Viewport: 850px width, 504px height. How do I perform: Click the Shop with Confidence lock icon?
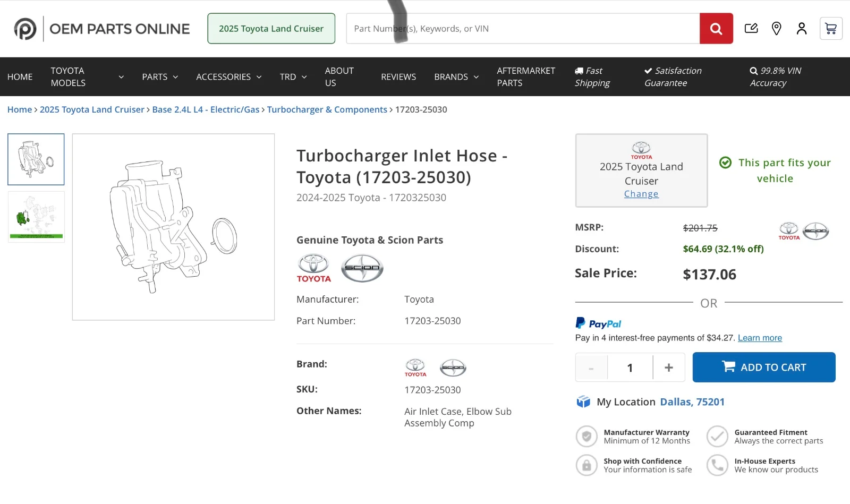[586, 465]
